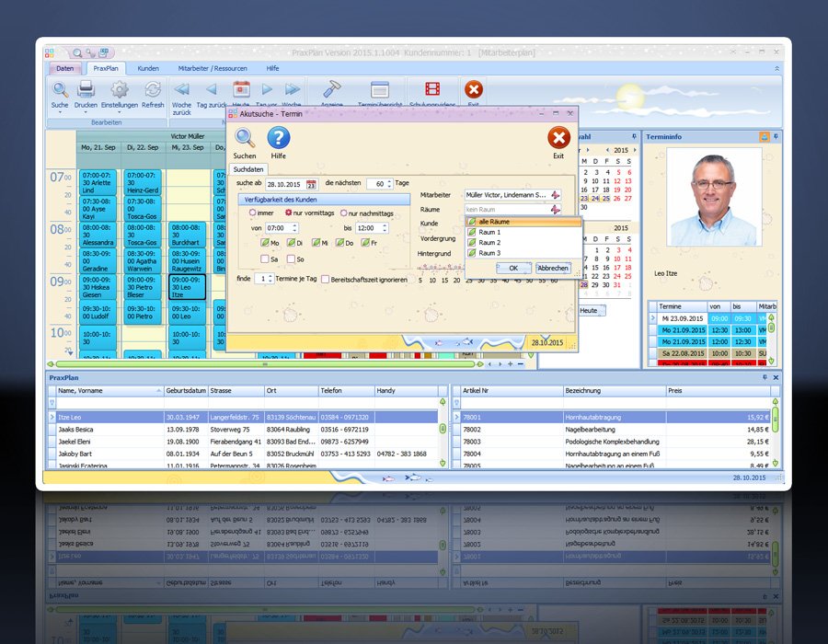This screenshot has width=828, height=644.
Task: Click orange icon in Termininfo header
Action: point(764,137)
